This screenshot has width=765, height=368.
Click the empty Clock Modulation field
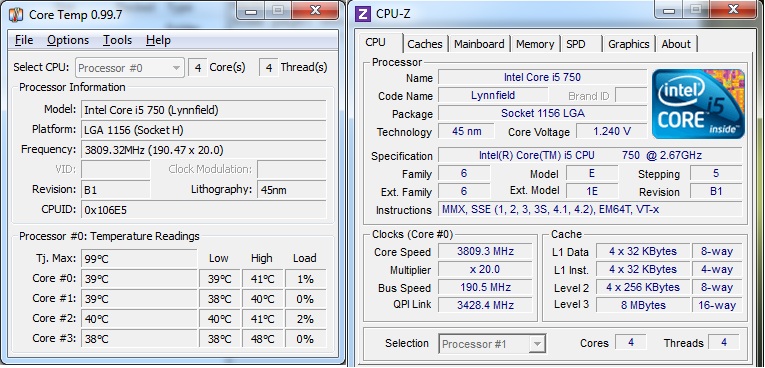point(291,170)
